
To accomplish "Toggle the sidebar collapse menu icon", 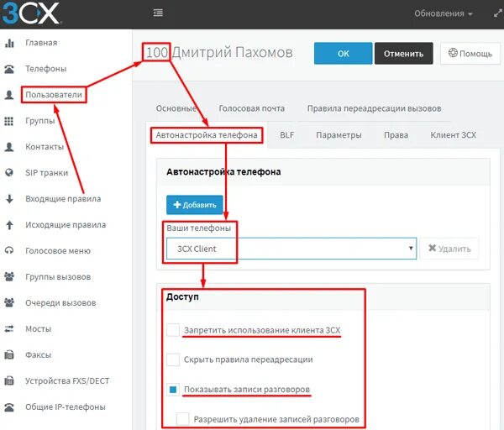I will (158, 13).
